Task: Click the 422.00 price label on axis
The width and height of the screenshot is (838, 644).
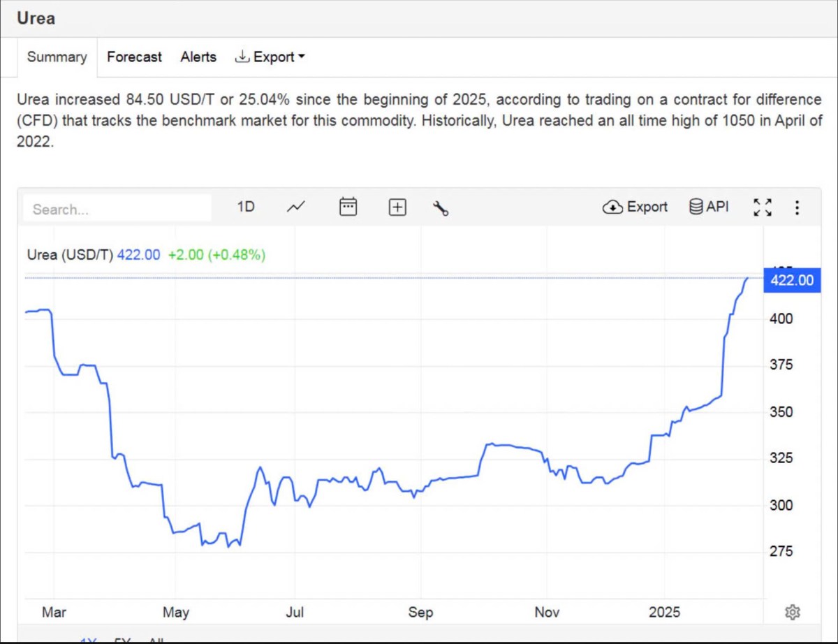Action: [793, 280]
